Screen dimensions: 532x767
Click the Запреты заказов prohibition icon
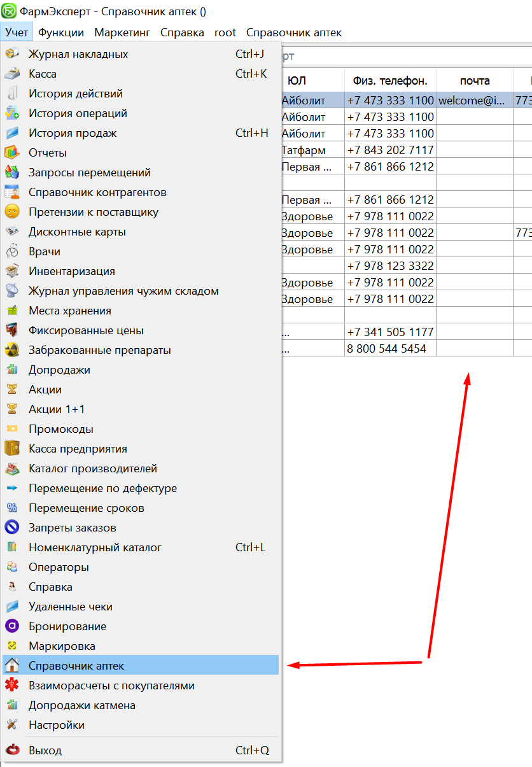pyautogui.click(x=12, y=528)
